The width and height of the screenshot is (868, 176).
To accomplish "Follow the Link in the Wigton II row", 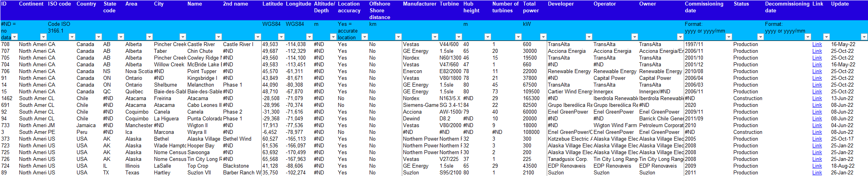I will [817, 125].
